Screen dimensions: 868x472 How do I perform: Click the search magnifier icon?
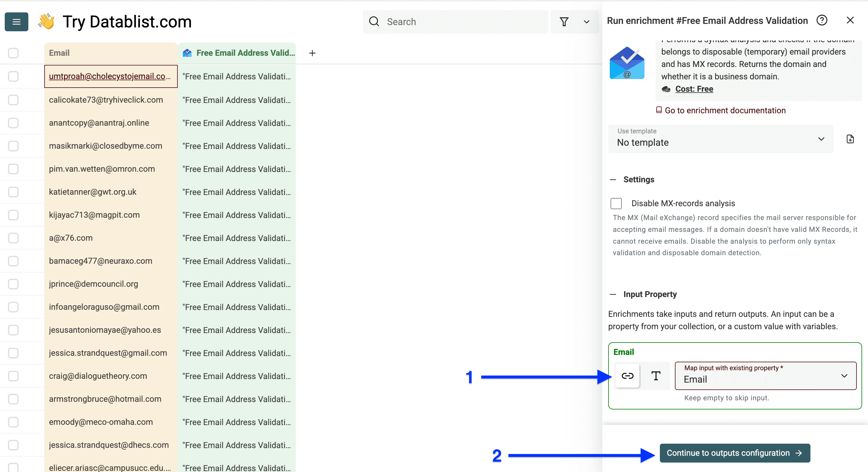pyautogui.click(x=374, y=21)
